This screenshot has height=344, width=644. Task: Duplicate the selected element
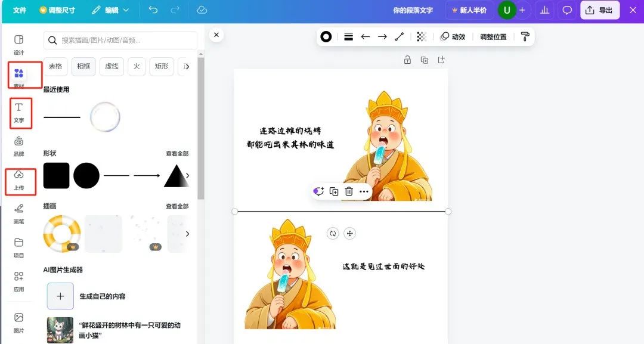[334, 191]
